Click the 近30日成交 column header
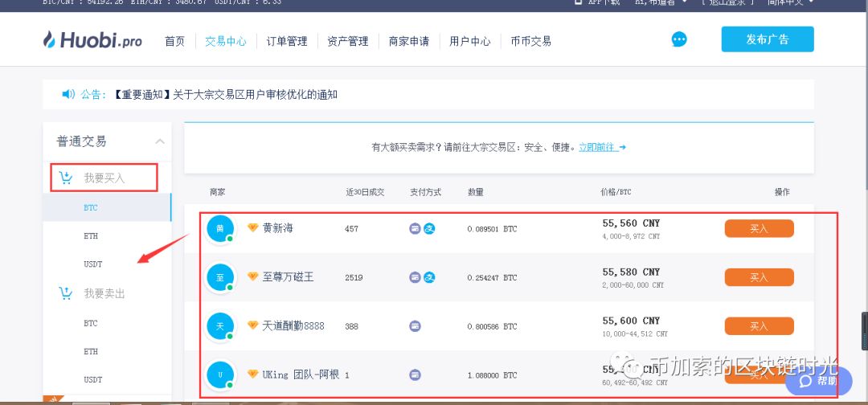Viewport: 868px width, 405px height. coord(365,193)
